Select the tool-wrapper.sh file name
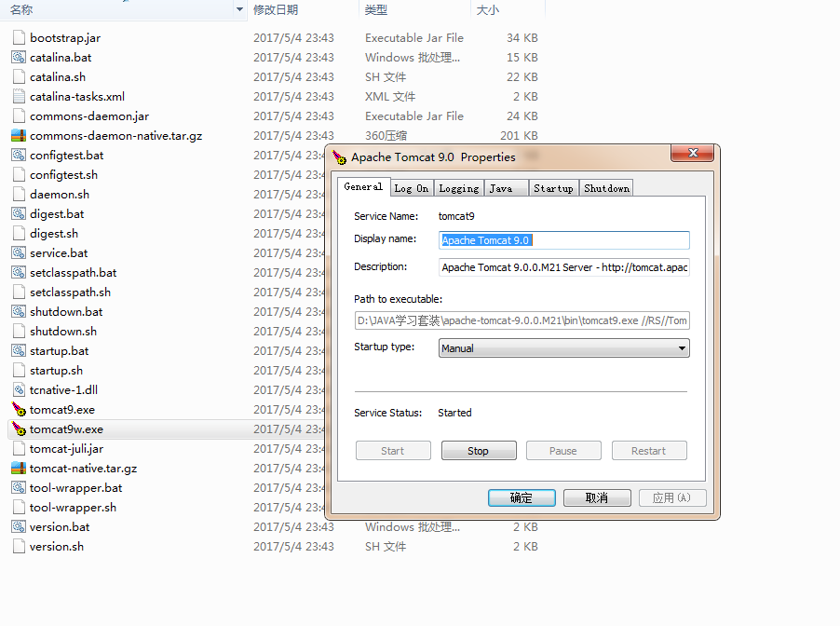The width and height of the screenshot is (840, 626). pyautogui.click(x=73, y=508)
